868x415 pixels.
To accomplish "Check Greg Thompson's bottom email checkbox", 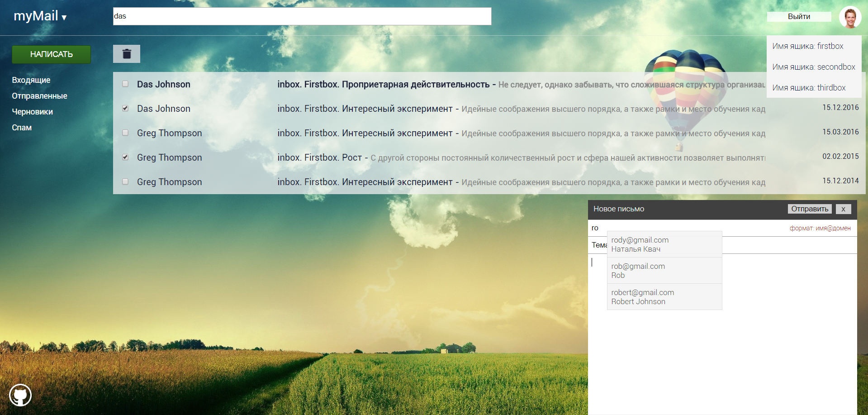I will [125, 181].
